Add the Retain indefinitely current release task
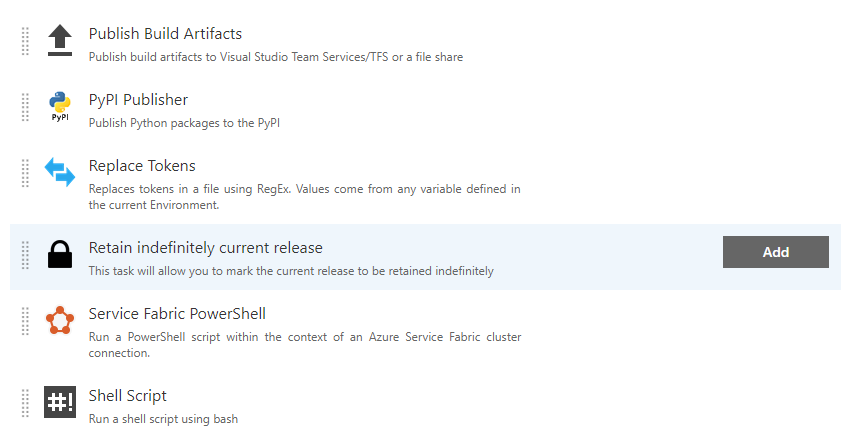 [x=776, y=252]
